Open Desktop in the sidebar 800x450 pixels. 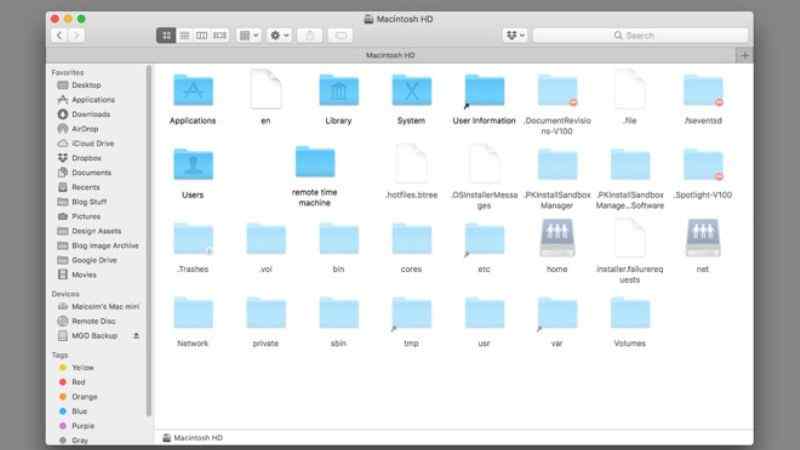(x=86, y=85)
